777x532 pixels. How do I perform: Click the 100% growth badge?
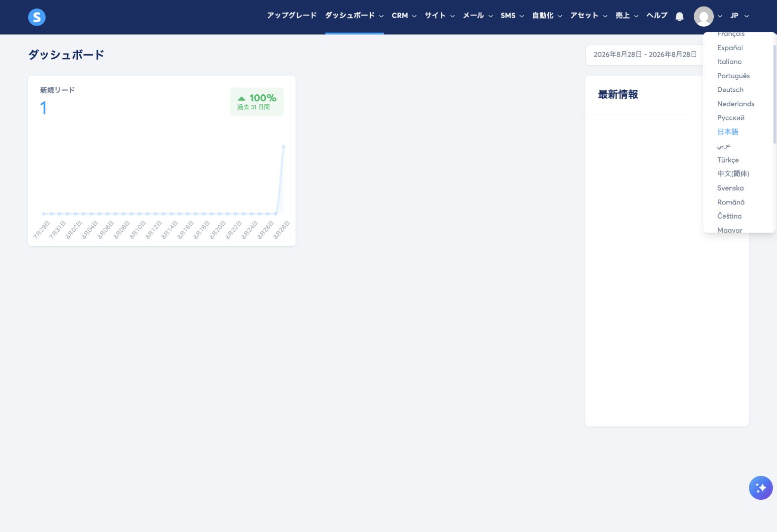click(257, 102)
